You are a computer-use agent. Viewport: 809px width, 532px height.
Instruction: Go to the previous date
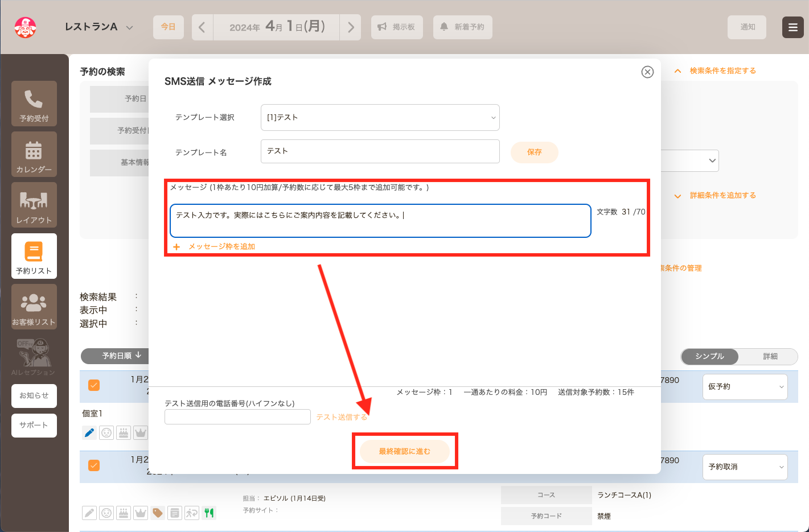[x=202, y=27]
